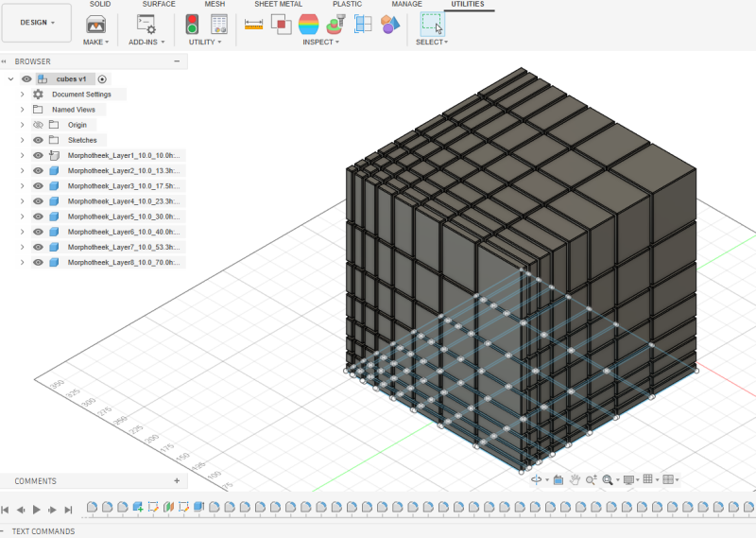Click the first timeline feature icon

(x=92, y=507)
